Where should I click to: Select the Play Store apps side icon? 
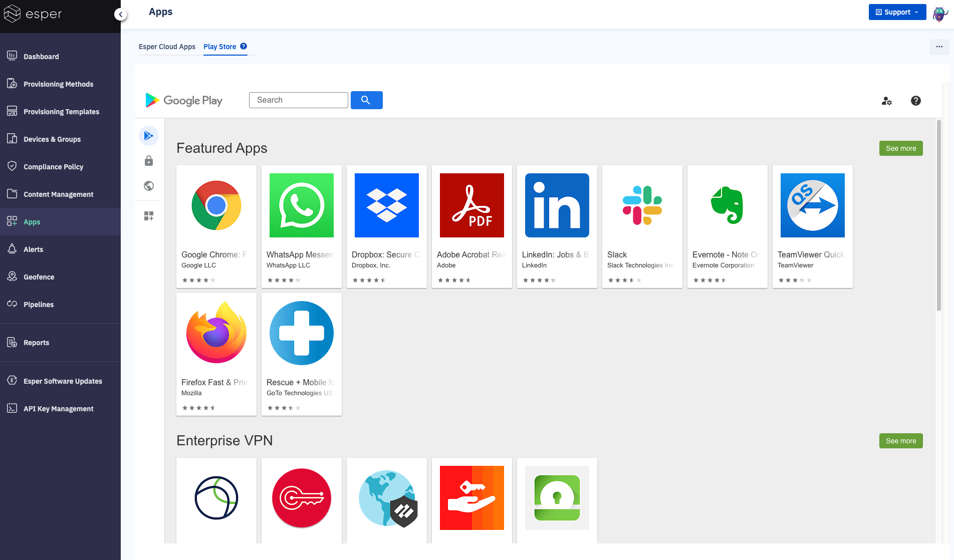(x=149, y=136)
